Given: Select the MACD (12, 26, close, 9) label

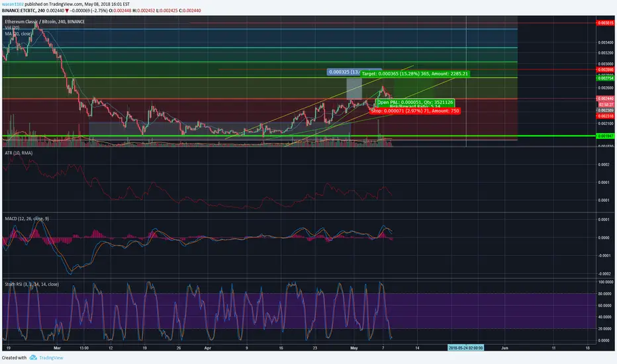Looking at the screenshot, I should coord(27,218).
